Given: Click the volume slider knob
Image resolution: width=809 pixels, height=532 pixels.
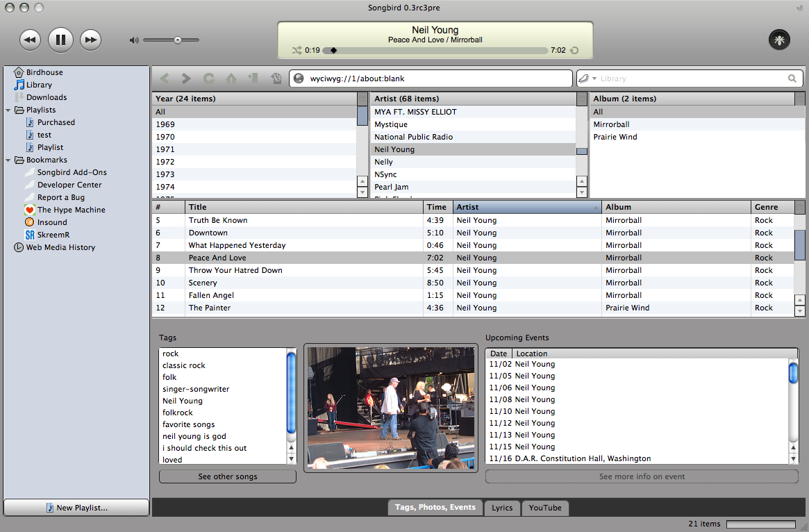Looking at the screenshot, I should (178, 40).
